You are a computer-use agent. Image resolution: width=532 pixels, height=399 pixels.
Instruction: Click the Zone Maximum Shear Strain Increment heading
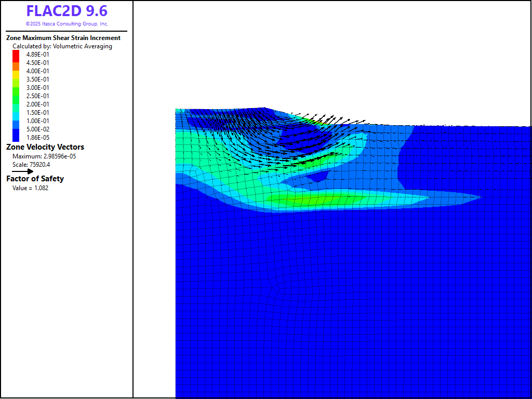click(63, 38)
